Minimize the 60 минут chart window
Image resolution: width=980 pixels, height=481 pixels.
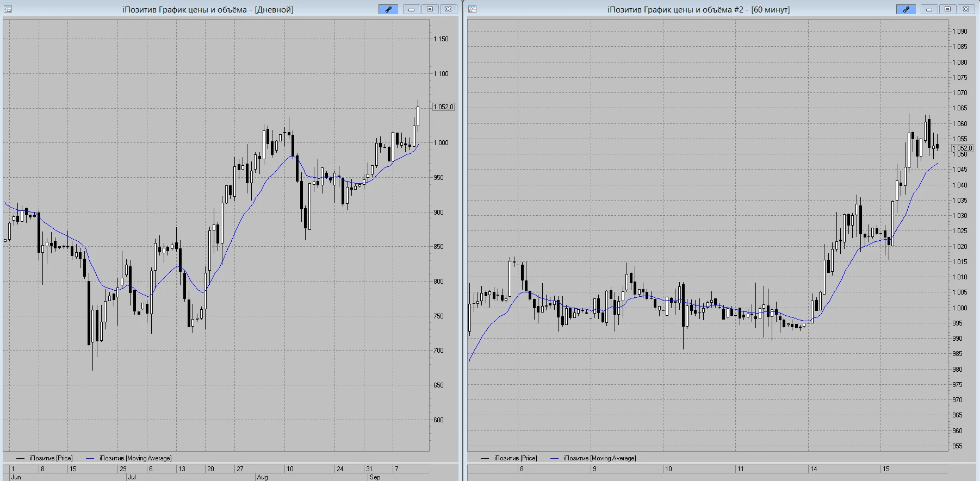[929, 9]
